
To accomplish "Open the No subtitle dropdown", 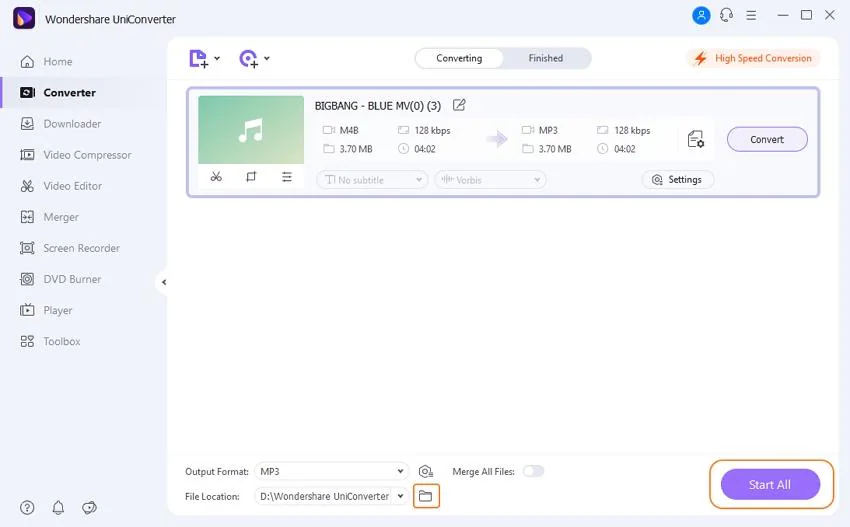I will pos(372,179).
